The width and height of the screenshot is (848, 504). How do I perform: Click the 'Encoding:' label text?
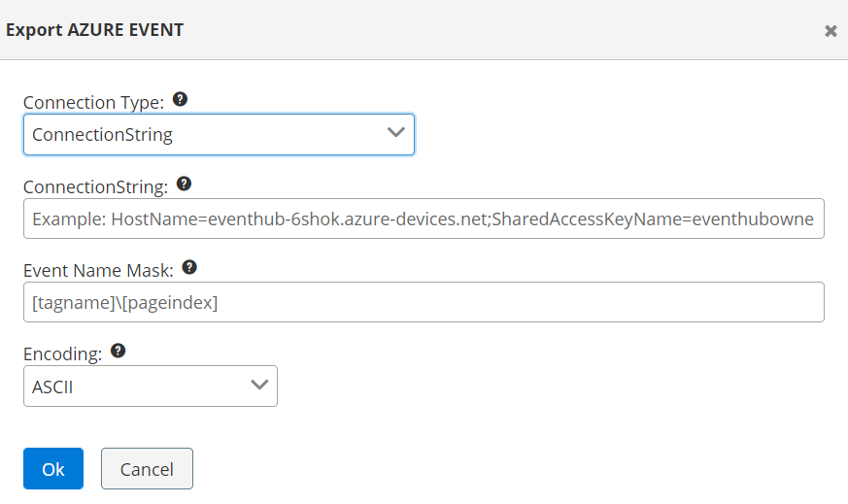pyautogui.click(x=62, y=353)
